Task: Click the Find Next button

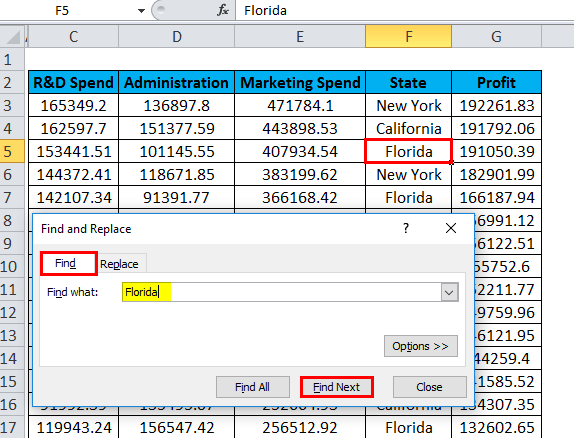Action: click(337, 387)
